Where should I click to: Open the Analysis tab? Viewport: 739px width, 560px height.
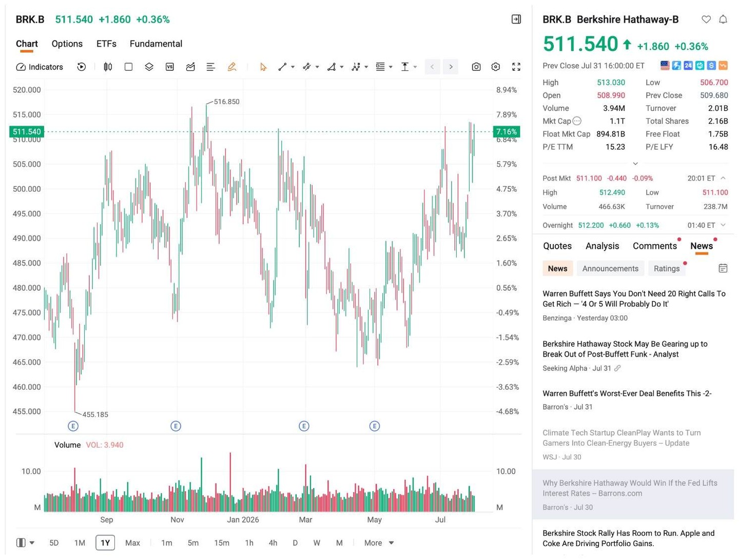click(602, 246)
